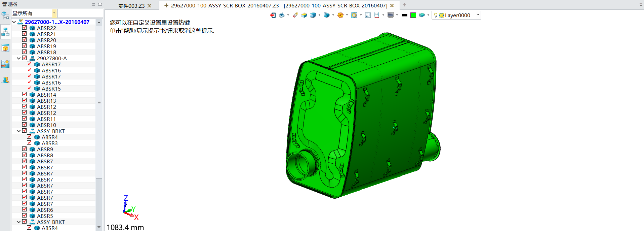
Task: Open a new document tab with plus
Action: [x=404, y=5]
